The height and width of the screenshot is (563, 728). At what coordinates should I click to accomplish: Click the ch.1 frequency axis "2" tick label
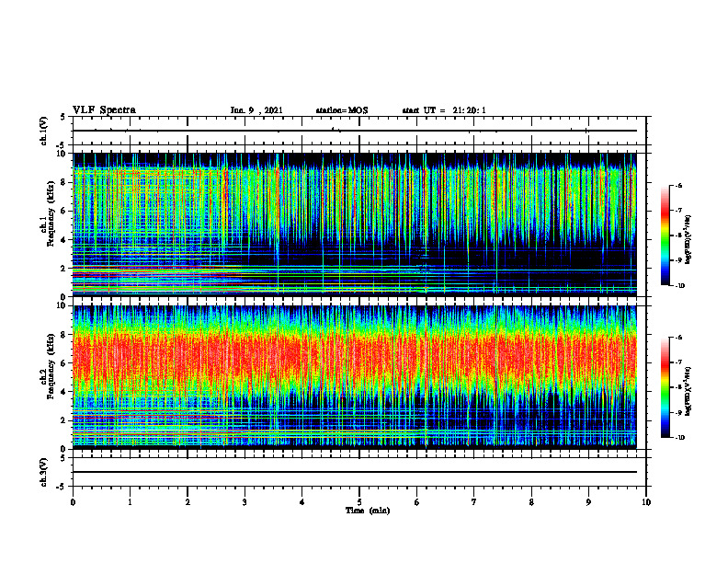tap(64, 269)
